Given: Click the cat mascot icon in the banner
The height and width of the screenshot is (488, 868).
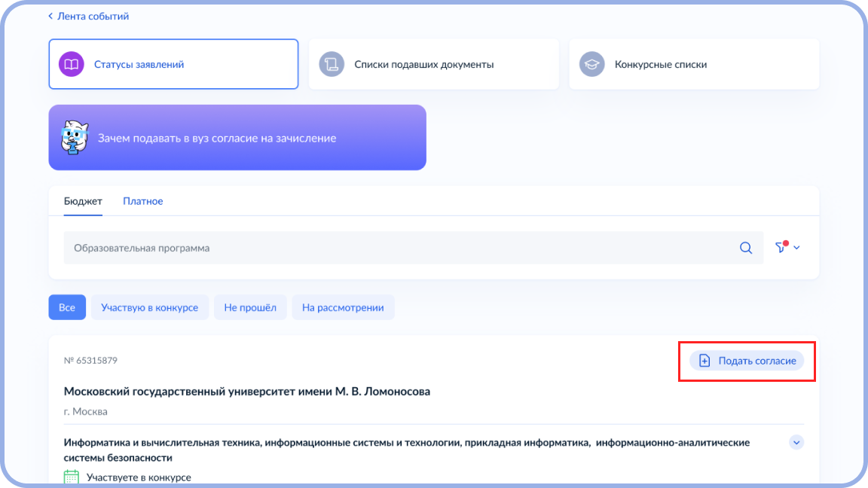Looking at the screenshot, I should click(75, 138).
